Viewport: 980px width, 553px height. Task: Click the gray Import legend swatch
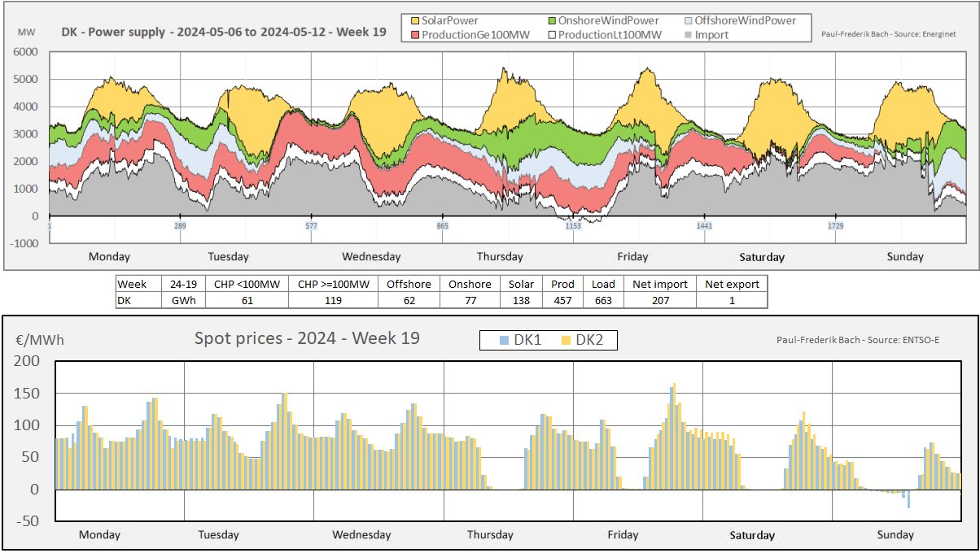point(687,35)
